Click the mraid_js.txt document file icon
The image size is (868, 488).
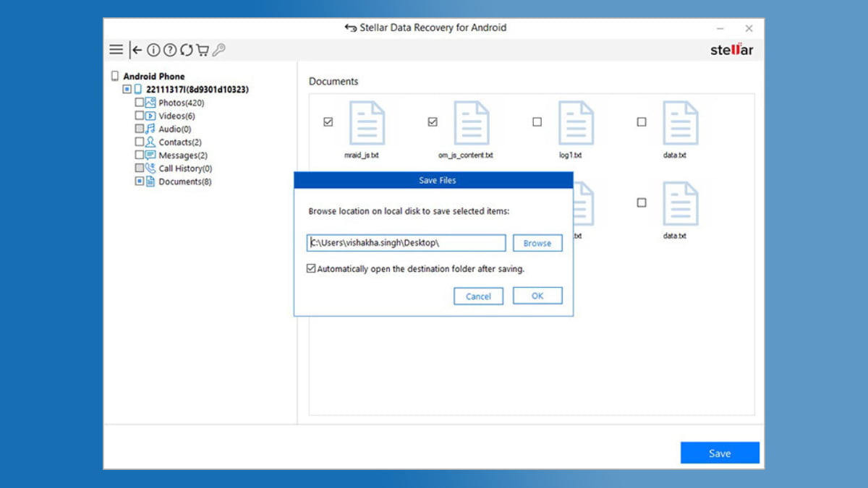click(x=367, y=124)
